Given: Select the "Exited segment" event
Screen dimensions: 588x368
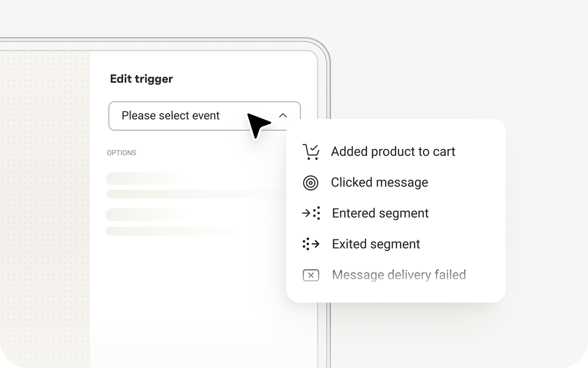Looking at the screenshot, I should [376, 244].
